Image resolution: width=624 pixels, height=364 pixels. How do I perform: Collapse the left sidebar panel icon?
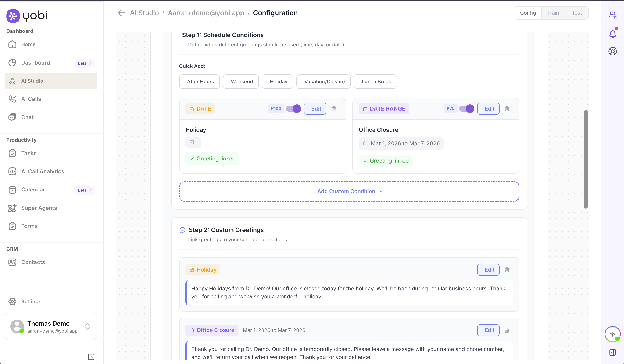(x=91, y=357)
